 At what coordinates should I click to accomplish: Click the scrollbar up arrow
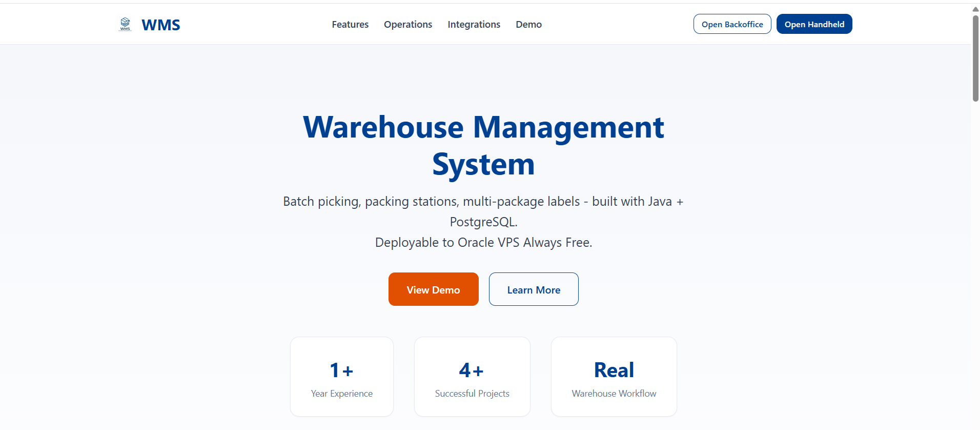point(975,9)
